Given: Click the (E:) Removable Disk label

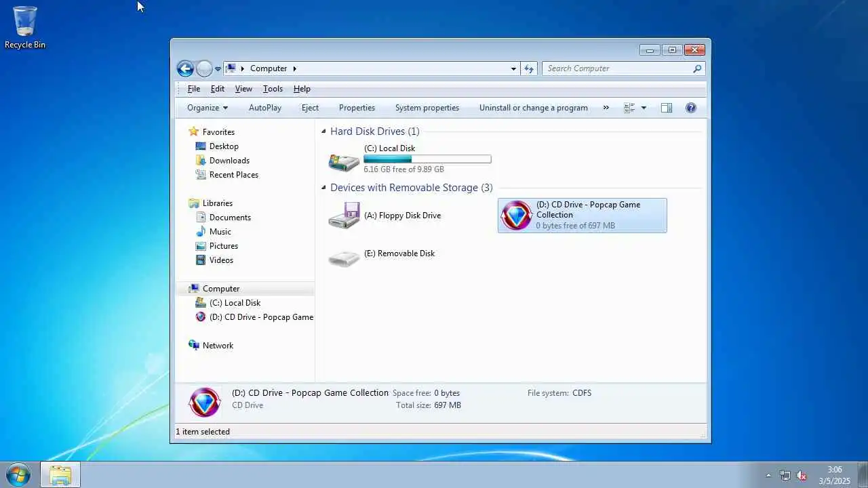Looking at the screenshot, I should click(x=399, y=253).
